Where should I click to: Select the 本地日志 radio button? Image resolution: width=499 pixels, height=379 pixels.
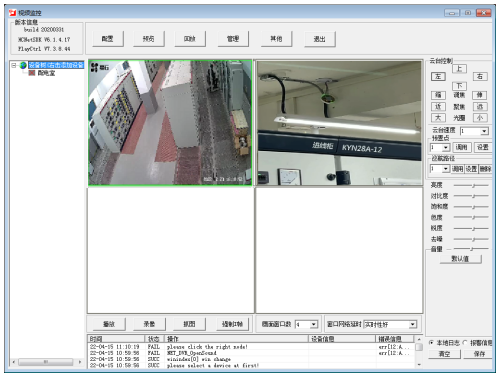(431, 343)
